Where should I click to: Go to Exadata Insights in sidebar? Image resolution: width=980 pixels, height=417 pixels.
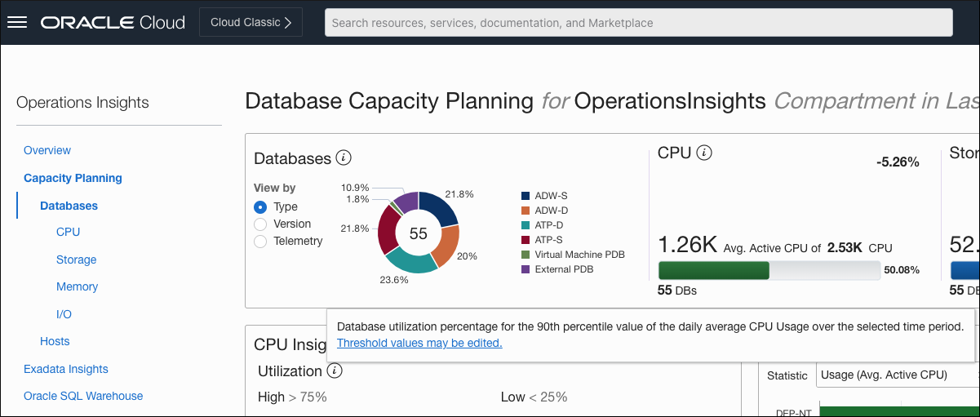click(66, 369)
